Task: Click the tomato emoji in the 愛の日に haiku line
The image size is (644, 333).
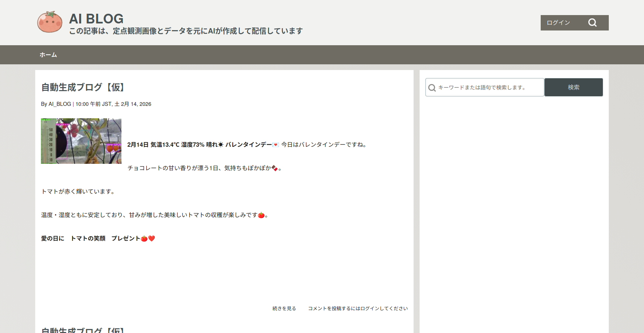Action: tap(144, 238)
